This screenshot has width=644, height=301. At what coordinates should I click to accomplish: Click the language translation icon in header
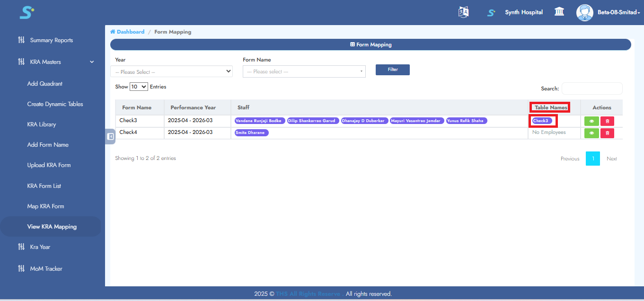click(x=463, y=12)
